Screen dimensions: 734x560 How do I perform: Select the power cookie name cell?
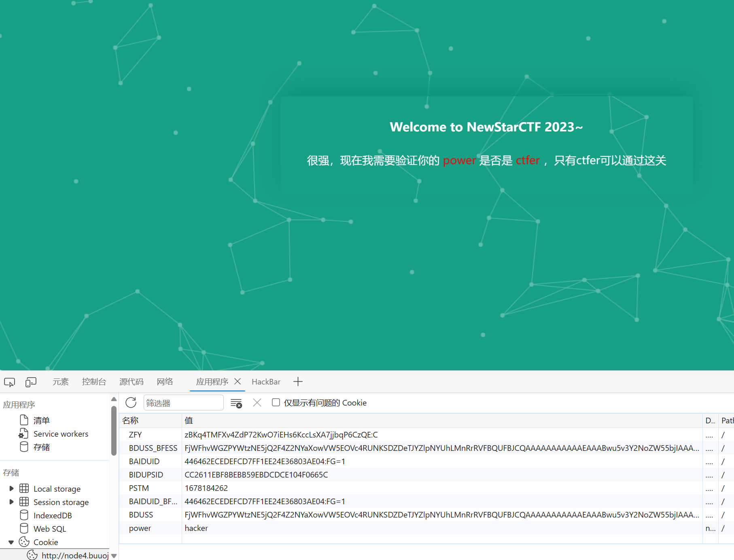(140, 528)
